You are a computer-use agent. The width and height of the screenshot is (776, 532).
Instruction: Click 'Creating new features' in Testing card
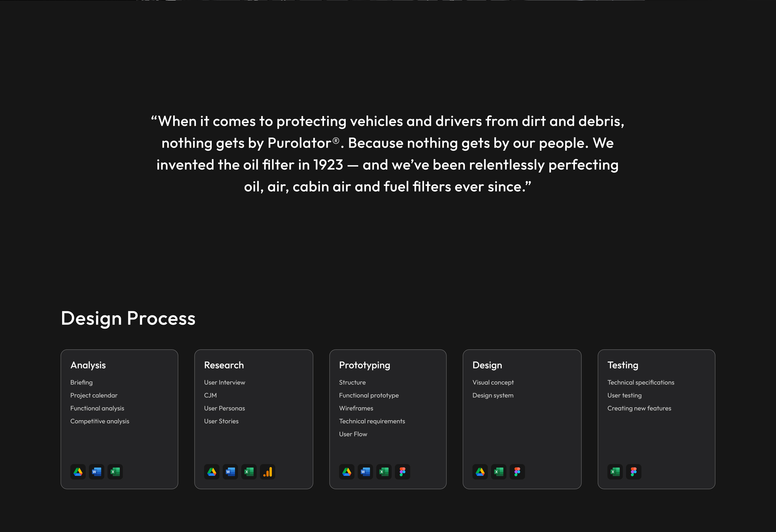[x=639, y=408]
